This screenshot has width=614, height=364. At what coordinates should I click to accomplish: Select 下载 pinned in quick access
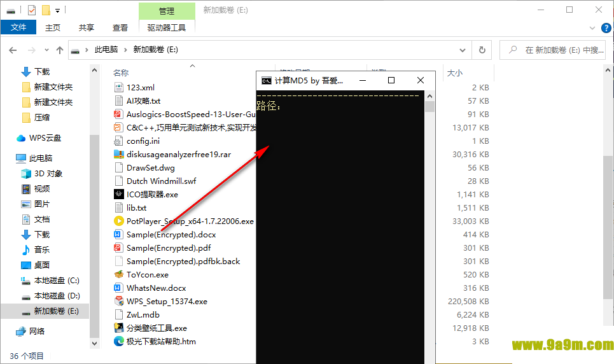[42, 72]
